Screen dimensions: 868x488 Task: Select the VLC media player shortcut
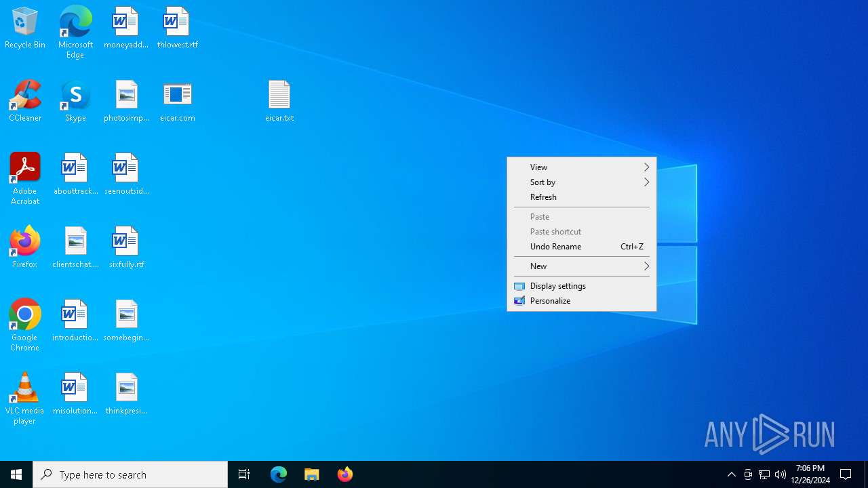(25, 399)
